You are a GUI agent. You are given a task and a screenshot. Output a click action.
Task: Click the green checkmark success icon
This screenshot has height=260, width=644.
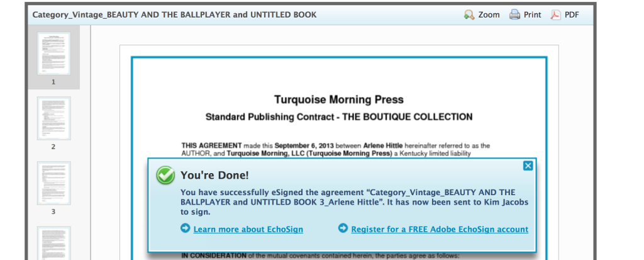[x=165, y=175]
